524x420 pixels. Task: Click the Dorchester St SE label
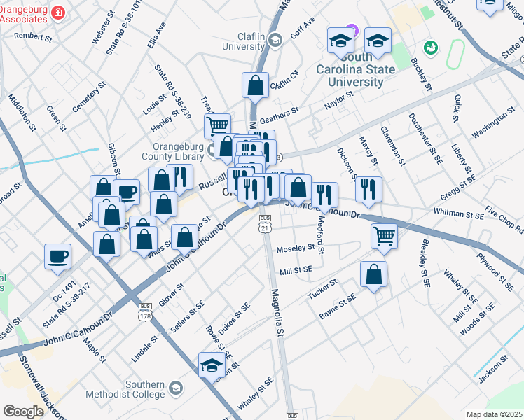425,139
